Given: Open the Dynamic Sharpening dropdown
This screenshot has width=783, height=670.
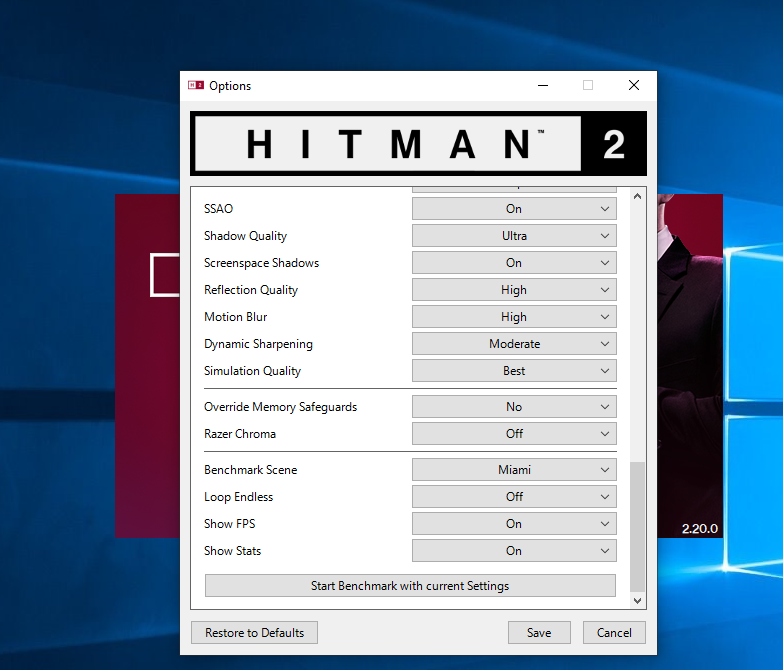Looking at the screenshot, I should [514, 343].
